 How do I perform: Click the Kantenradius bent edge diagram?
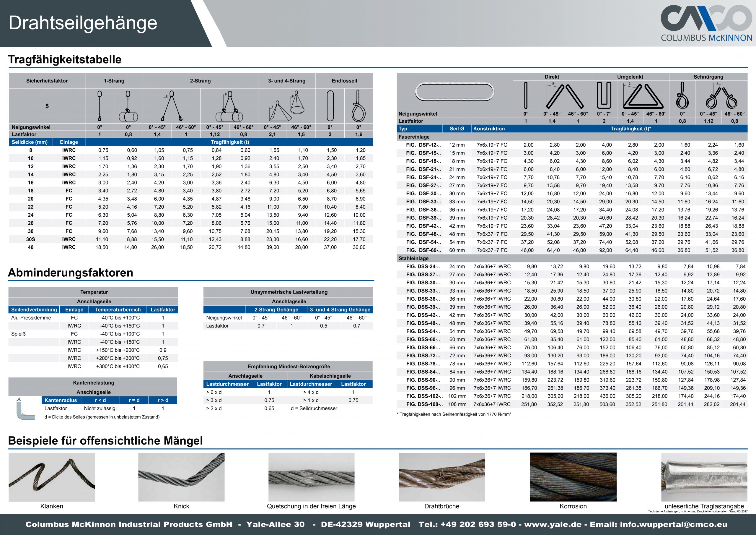coord(25,409)
